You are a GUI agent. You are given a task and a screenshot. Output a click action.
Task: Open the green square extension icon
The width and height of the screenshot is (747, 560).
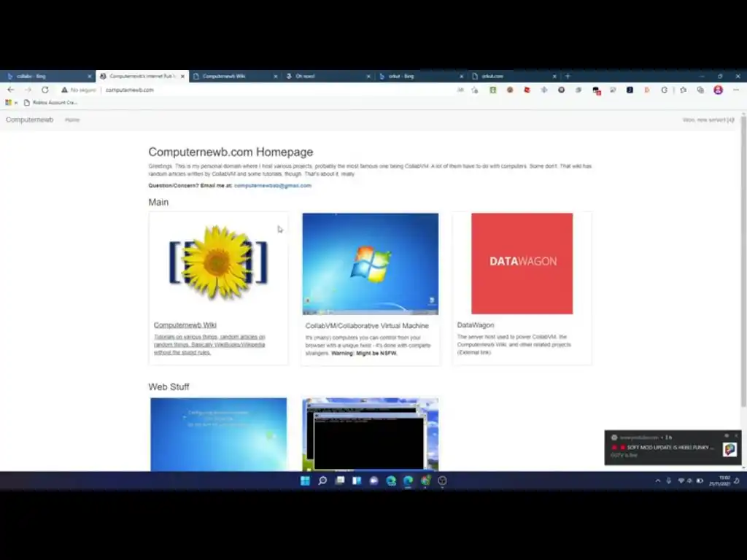pos(492,90)
